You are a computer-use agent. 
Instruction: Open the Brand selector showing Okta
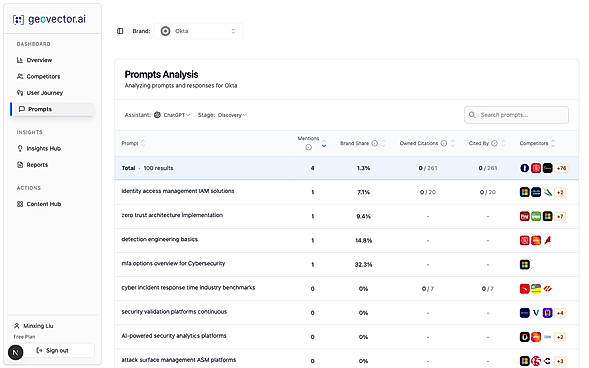coord(199,31)
